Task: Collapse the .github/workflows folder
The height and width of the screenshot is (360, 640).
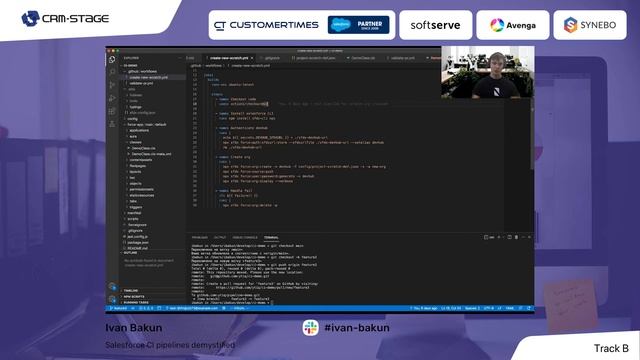Action: pyautogui.click(x=141, y=71)
